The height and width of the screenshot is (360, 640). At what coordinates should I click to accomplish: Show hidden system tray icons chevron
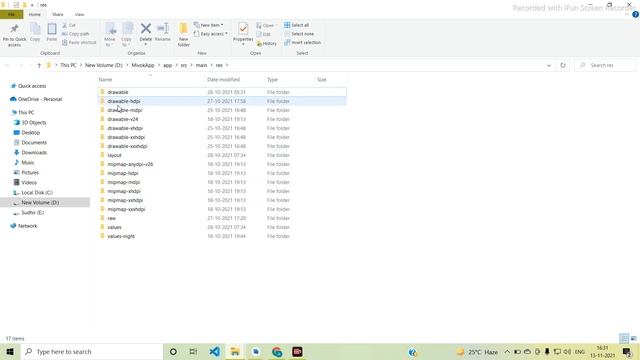507,351
